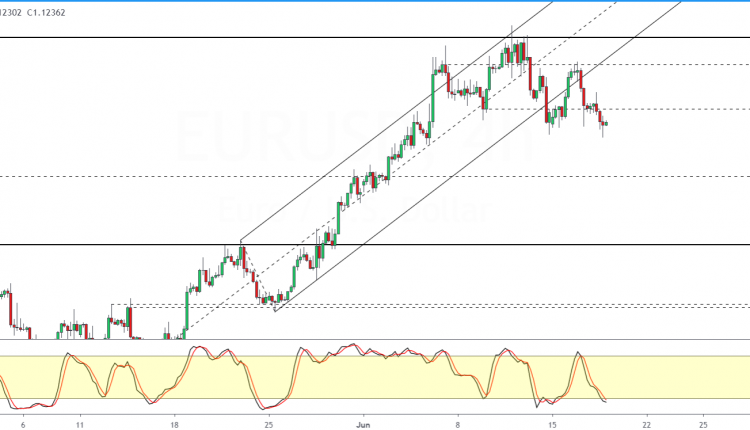Select the topmost solid horizontal resistance line

point(375,37)
